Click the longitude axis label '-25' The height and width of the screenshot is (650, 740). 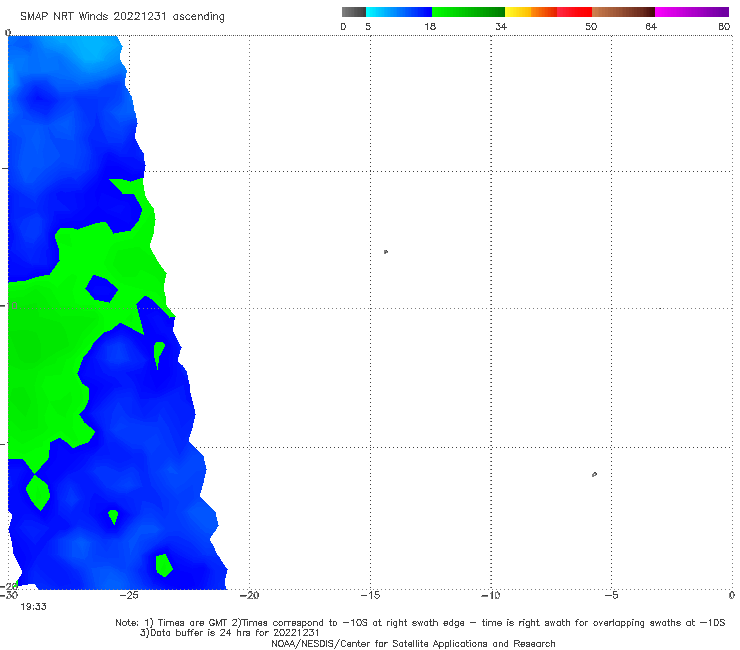pos(129,595)
